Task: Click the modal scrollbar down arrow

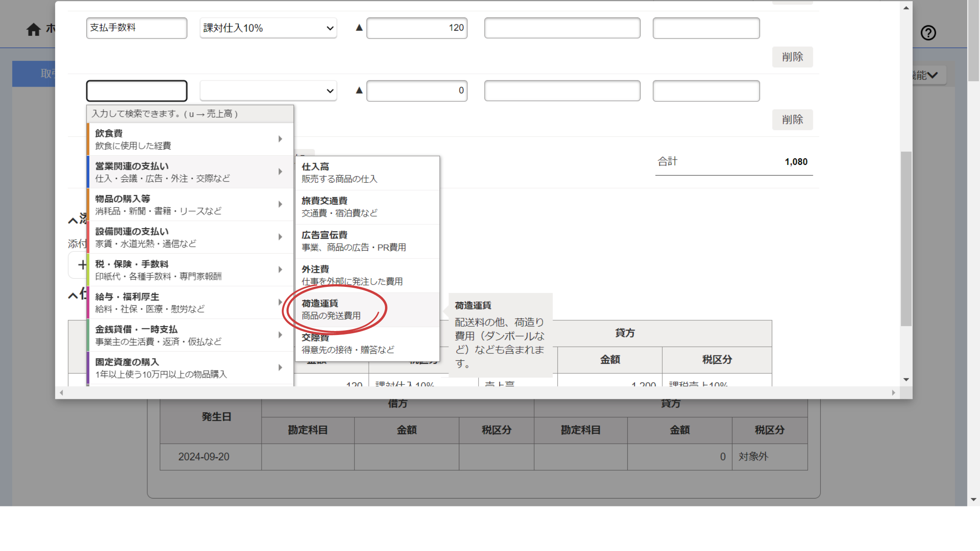Action: tap(906, 380)
